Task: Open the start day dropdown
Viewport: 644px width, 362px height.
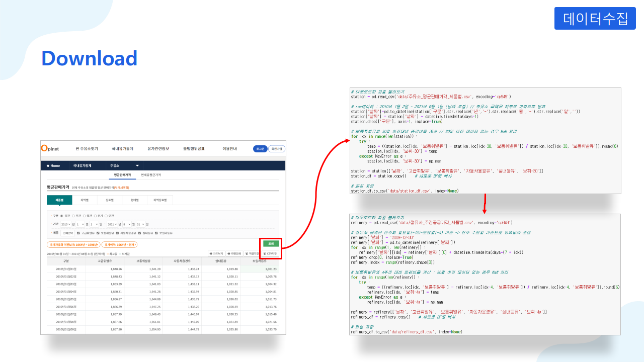Action: pyautogui.click(x=94, y=224)
